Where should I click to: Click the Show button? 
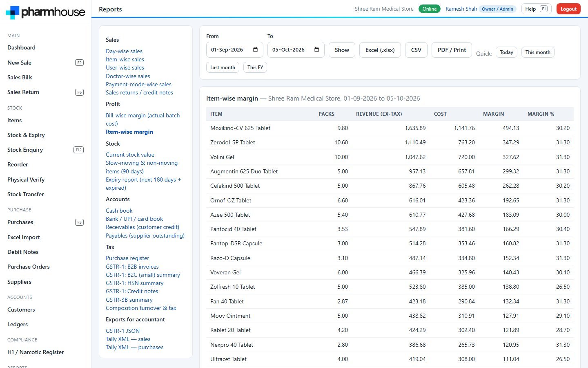click(x=342, y=50)
